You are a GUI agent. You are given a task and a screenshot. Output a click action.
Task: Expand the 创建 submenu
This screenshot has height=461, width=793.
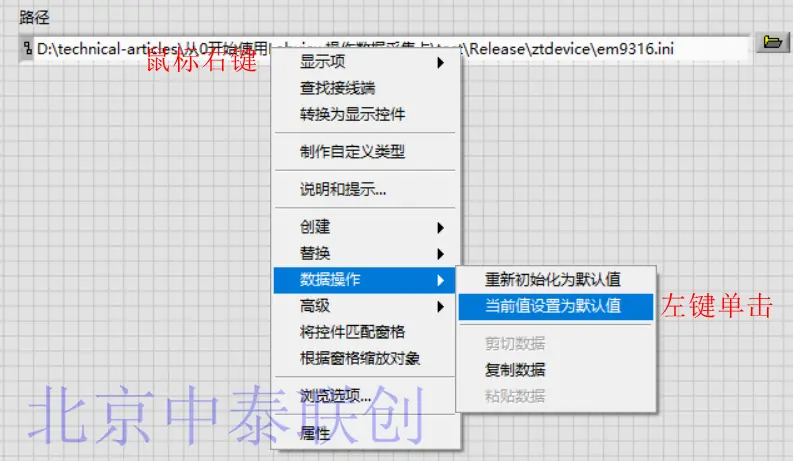365,226
